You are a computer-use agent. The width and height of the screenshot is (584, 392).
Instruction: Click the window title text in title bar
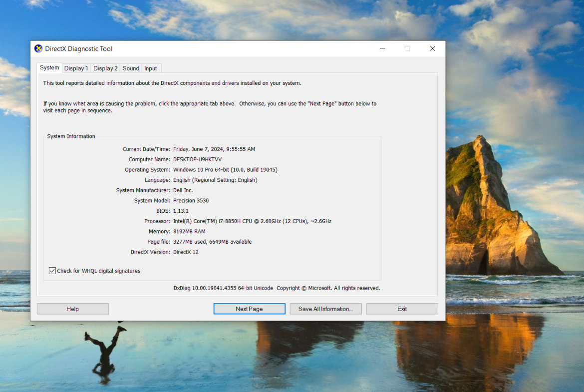78,49
